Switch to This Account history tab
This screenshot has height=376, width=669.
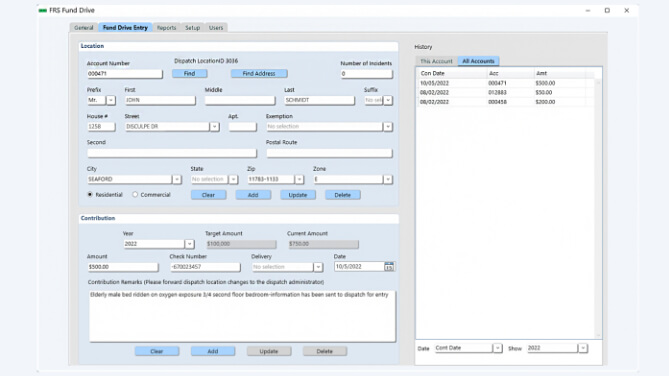pos(436,61)
